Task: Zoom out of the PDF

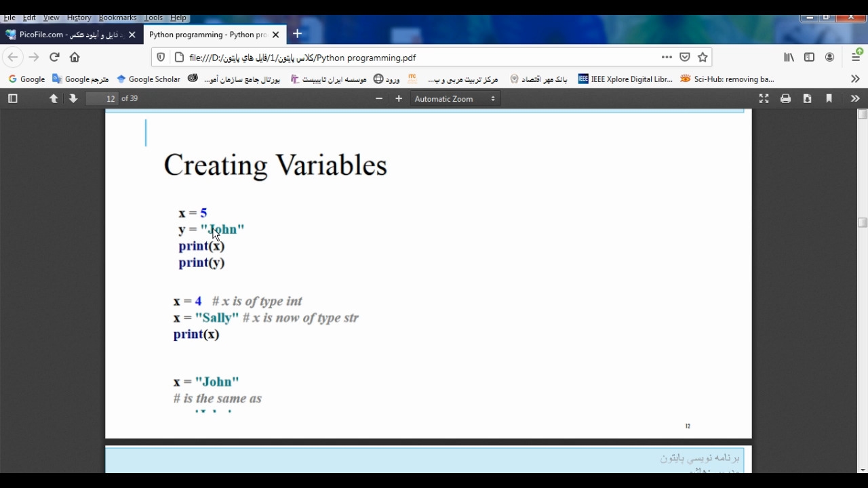Action: [x=379, y=99]
